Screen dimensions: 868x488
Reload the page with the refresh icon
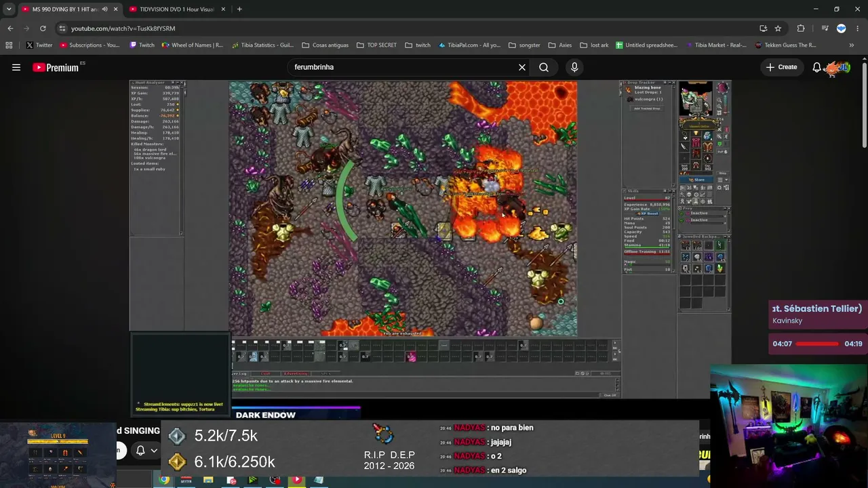[43, 28]
